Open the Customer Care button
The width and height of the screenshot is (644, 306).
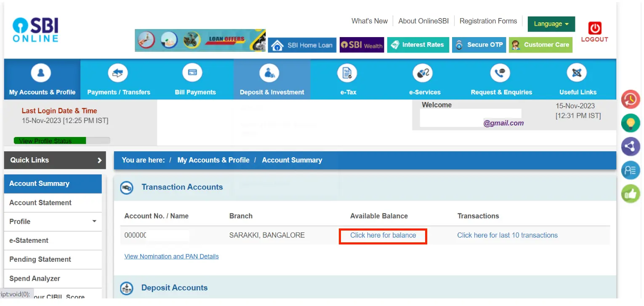coord(541,45)
